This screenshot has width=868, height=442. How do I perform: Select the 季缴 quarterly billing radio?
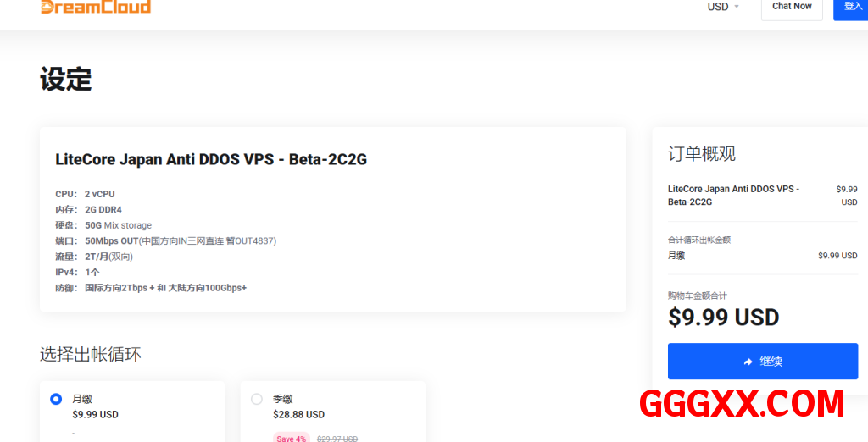click(x=256, y=399)
